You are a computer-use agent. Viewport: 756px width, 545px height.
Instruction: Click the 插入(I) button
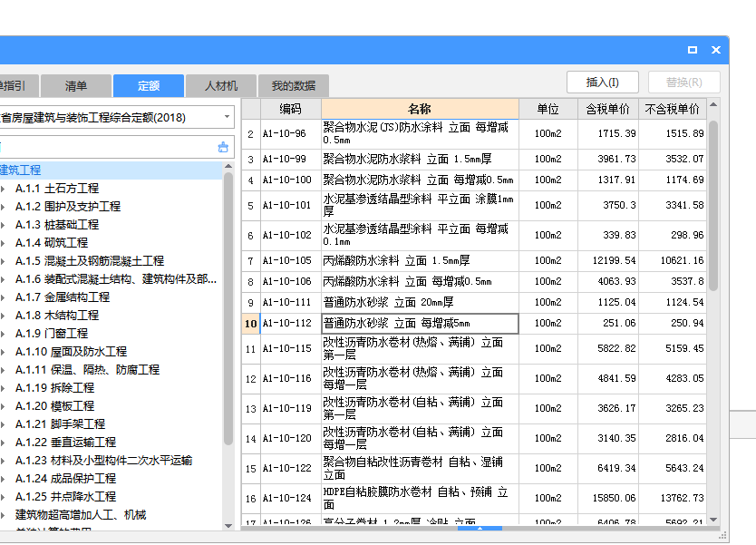click(x=603, y=82)
